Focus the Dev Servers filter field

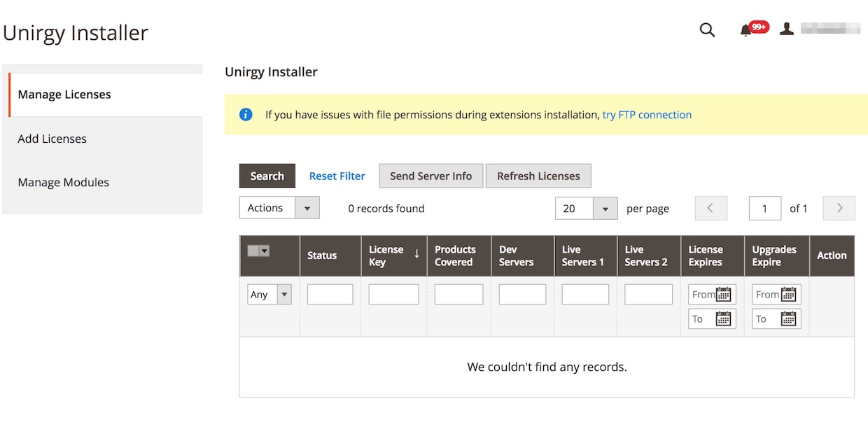523,294
